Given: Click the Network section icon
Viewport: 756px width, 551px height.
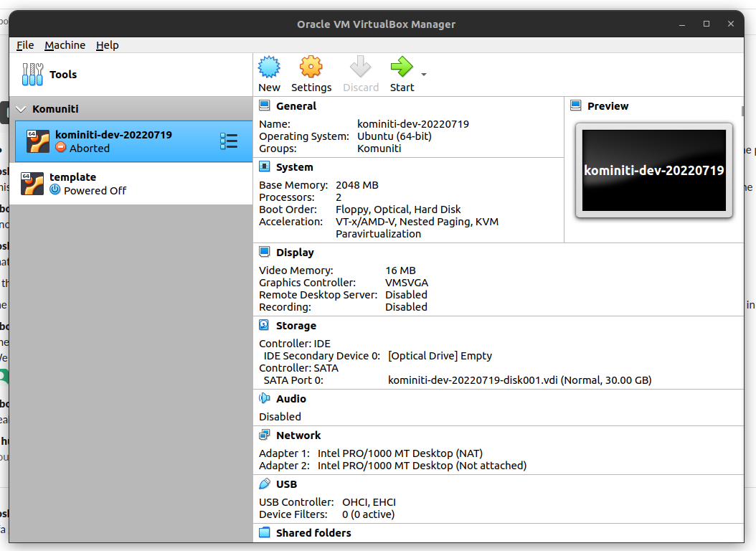Looking at the screenshot, I should [x=265, y=435].
